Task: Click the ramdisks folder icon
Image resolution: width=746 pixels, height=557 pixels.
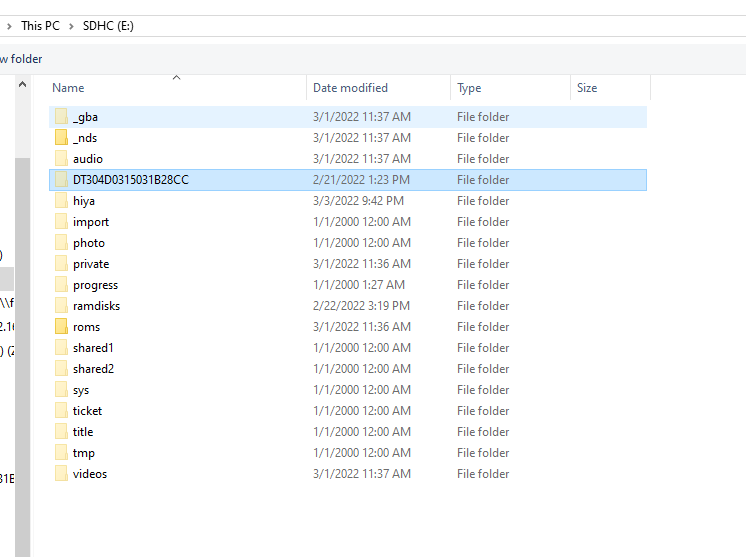Action: [x=61, y=305]
